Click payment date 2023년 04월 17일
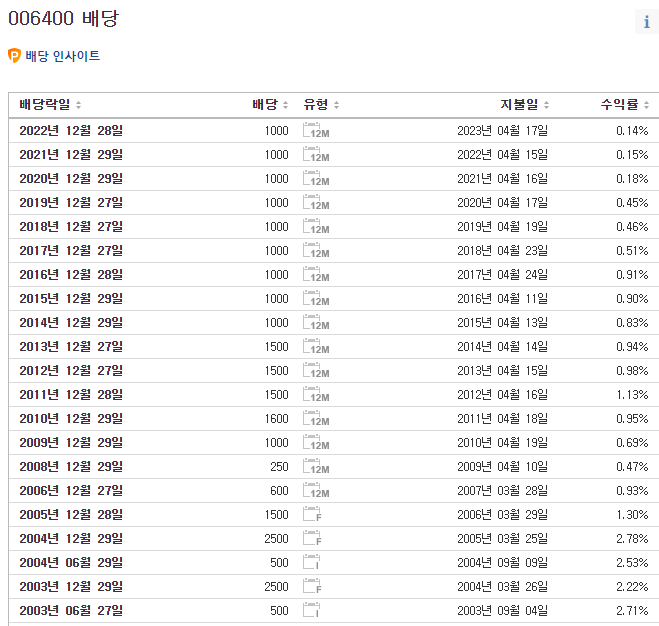This screenshot has height=626, width=659. click(x=503, y=130)
